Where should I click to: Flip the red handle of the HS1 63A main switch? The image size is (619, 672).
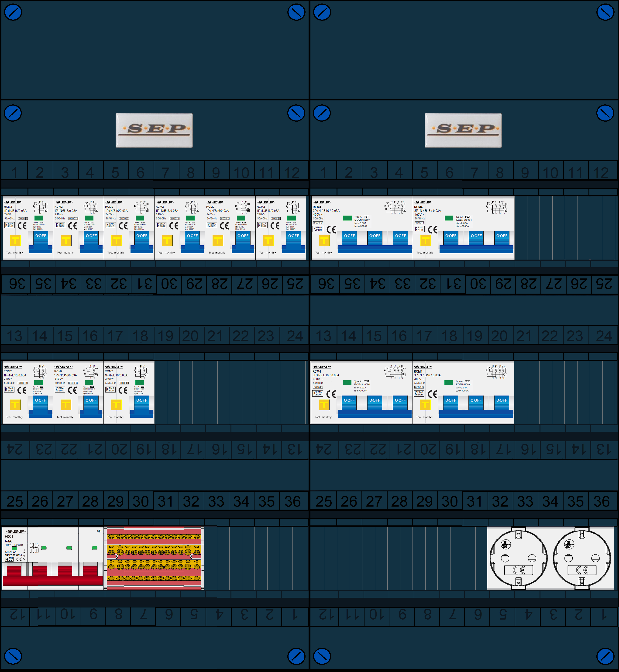[53, 576]
